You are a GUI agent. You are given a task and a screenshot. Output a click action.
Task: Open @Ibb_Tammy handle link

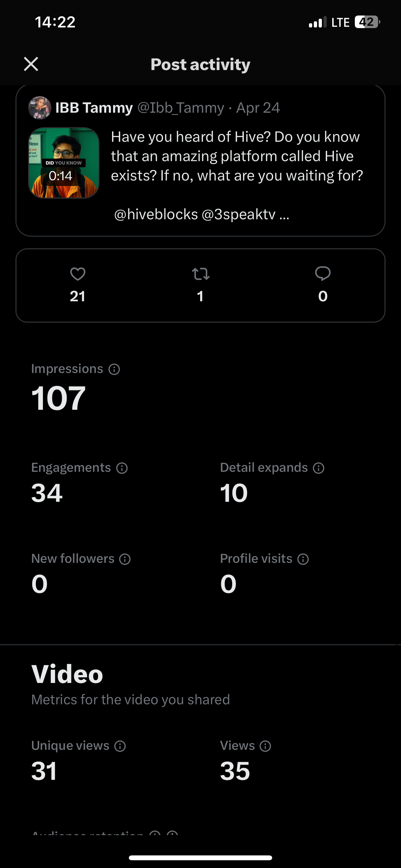(181, 108)
